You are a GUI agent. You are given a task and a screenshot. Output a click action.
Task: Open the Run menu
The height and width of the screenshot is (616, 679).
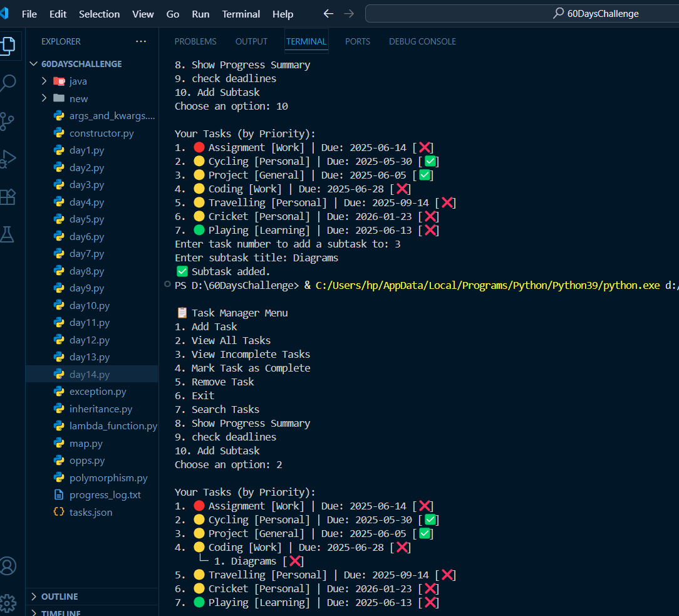[200, 14]
